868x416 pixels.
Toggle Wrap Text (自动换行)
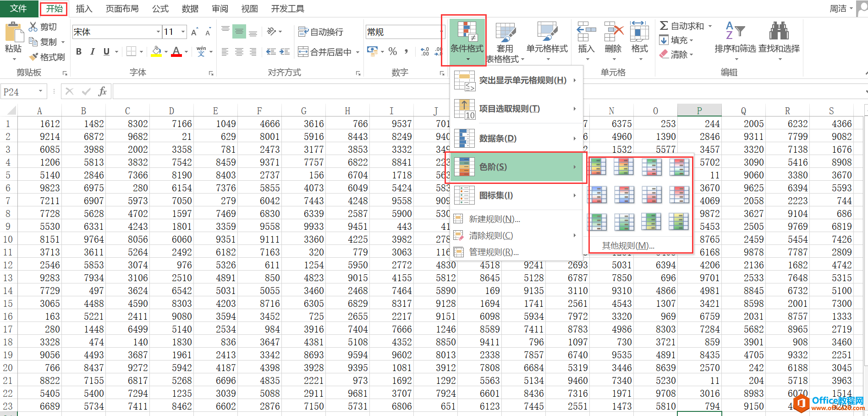[321, 32]
